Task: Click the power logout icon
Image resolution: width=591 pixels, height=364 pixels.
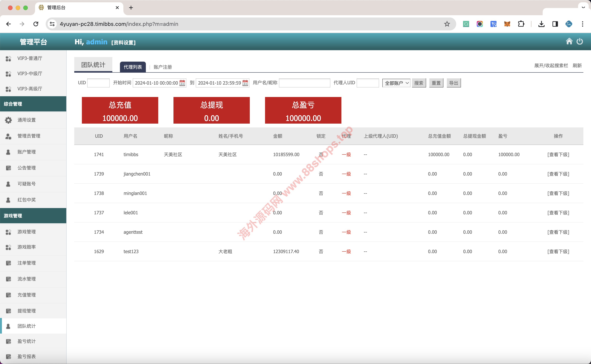Action: (x=580, y=41)
